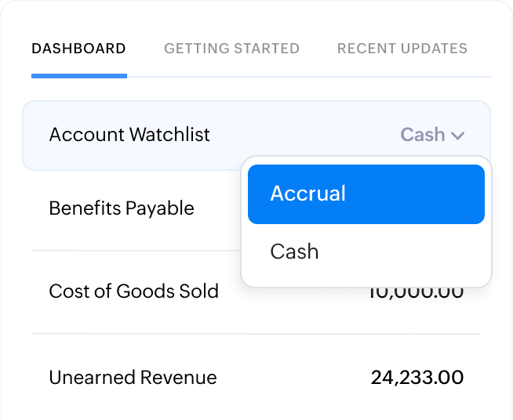Open the Unearned Revenue account
The height and width of the screenshot is (420, 513).
click(x=133, y=378)
